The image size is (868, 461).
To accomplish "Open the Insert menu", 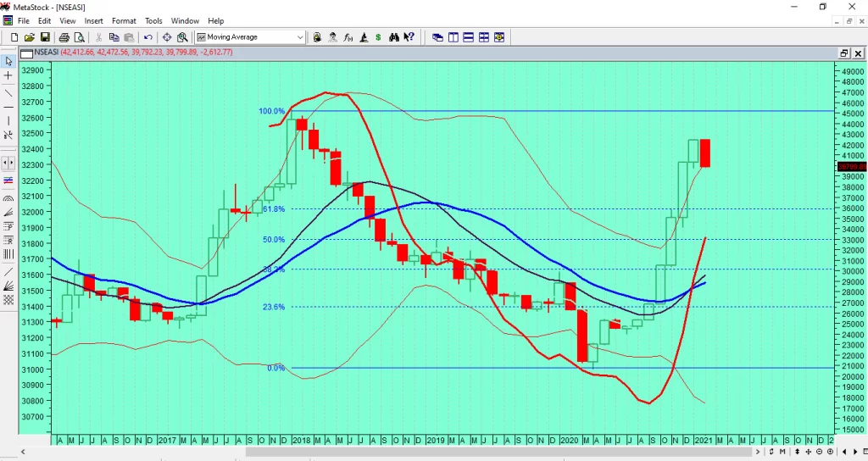I will point(93,20).
